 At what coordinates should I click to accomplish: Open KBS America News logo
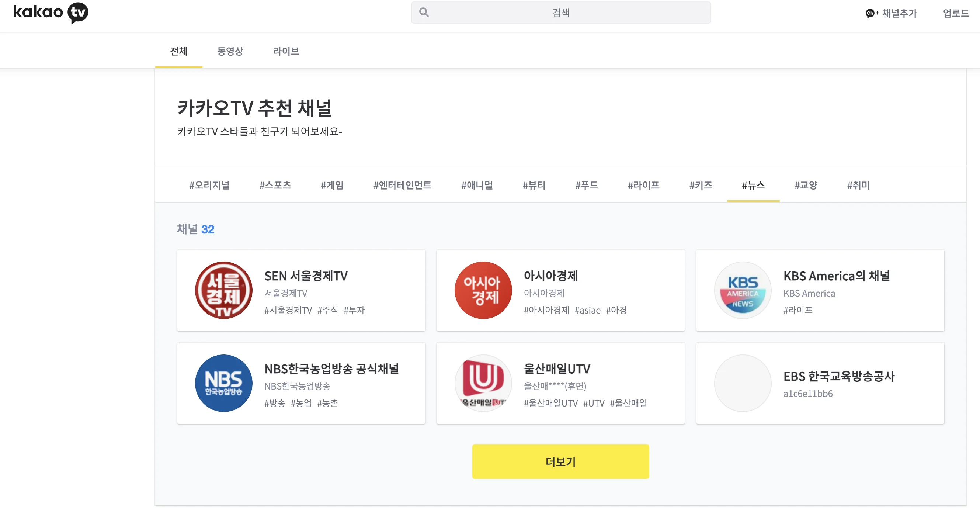[x=743, y=290]
